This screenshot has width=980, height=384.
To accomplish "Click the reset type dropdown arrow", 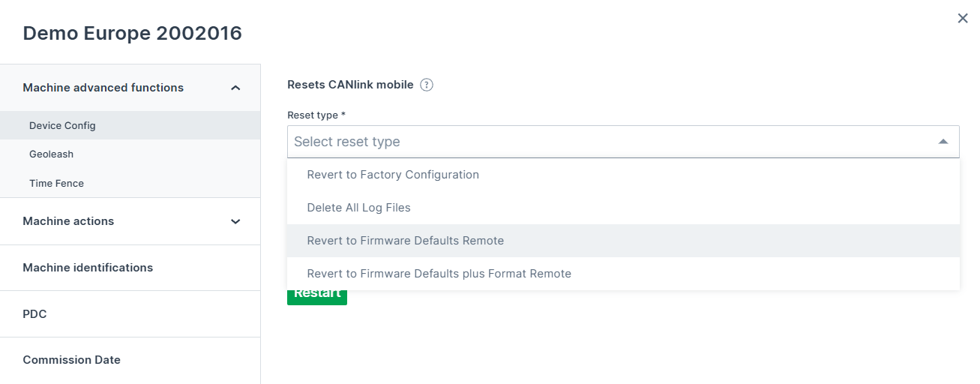I will pyautogui.click(x=943, y=142).
